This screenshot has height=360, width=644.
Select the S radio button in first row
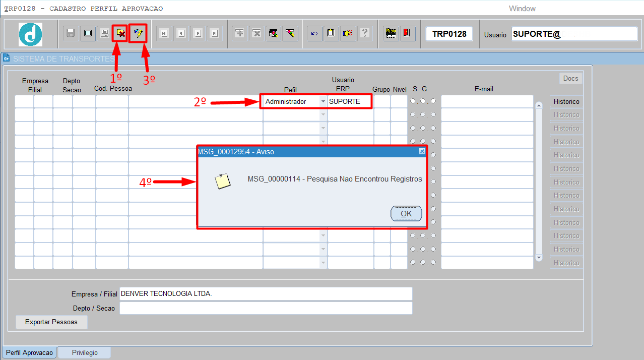(413, 101)
